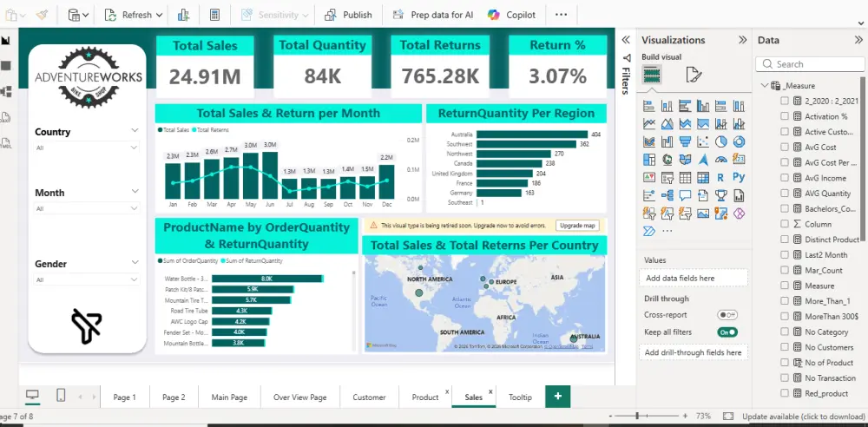Open the Product page tab

point(425,397)
